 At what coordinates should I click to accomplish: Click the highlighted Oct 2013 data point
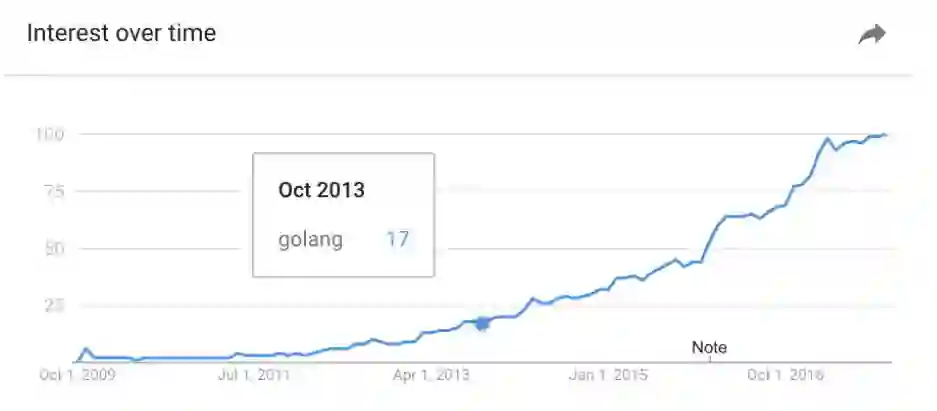[x=483, y=323]
